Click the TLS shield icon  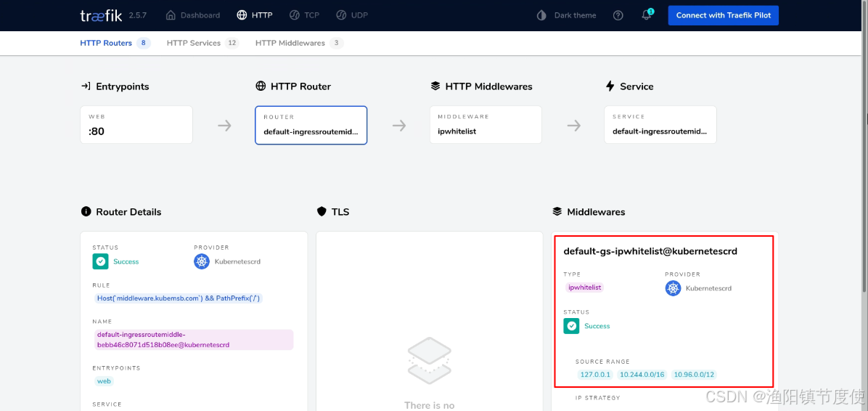[321, 211]
